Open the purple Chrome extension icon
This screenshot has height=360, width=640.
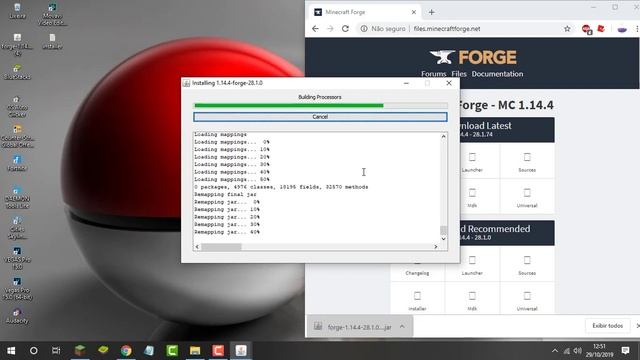pos(622,29)
